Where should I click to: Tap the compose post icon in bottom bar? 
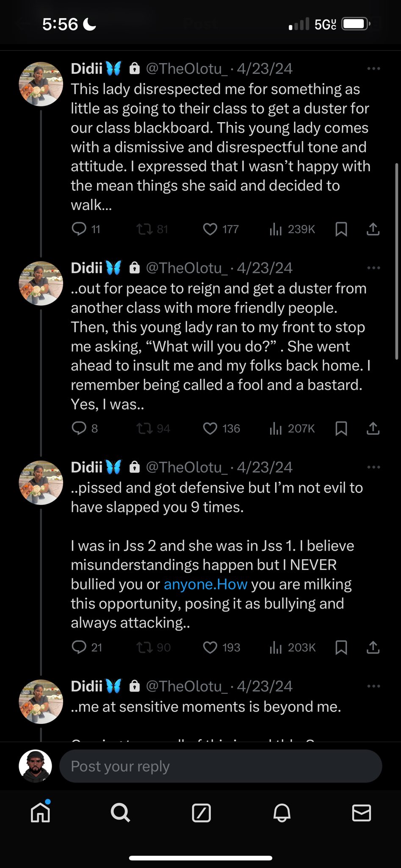pyautogui.click(x=201, y=813)
